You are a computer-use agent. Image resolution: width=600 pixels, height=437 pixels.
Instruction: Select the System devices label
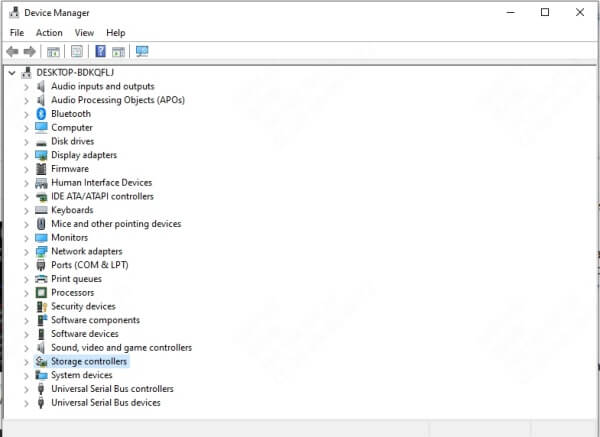[82, 375]
